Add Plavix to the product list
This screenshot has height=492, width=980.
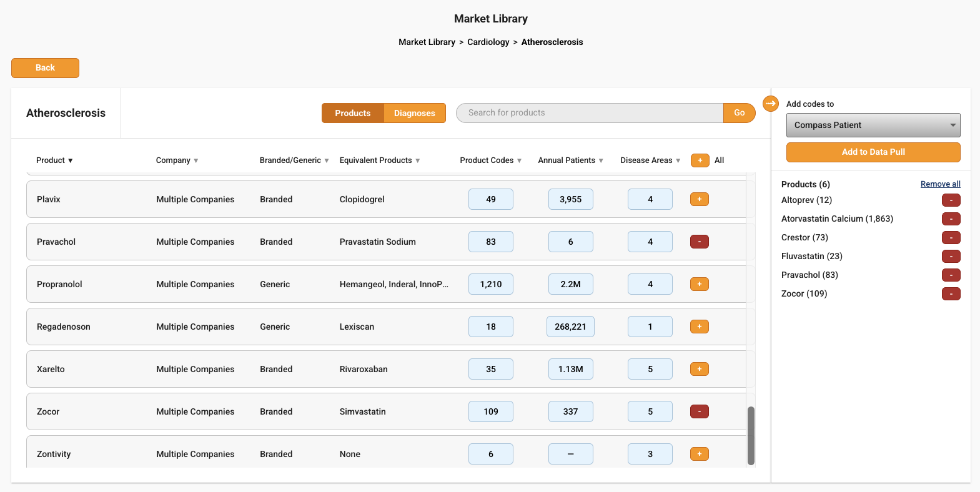click(x=700, y=199)
